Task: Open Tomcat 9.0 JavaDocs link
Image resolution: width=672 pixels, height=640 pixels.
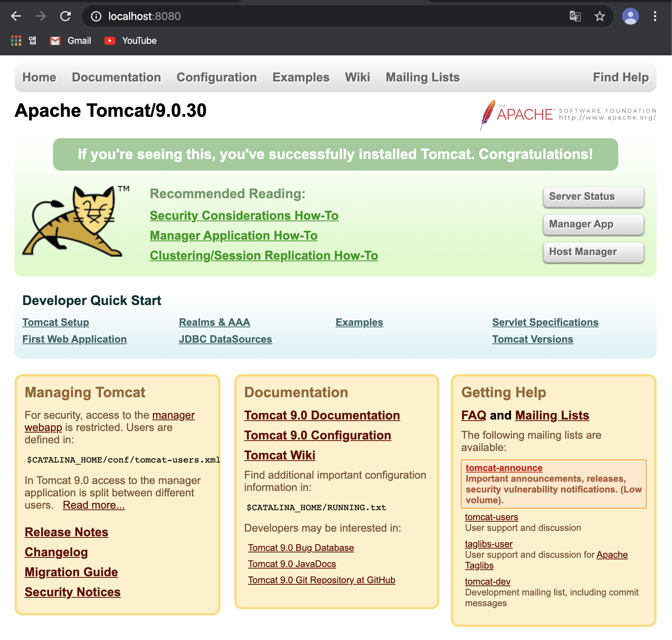Action: pos(292,564)
